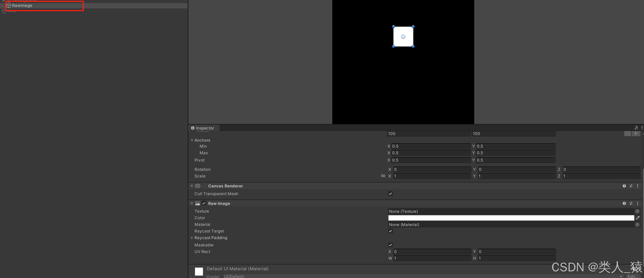644x278 pixels.
Task: Open Raw Image component help reference
Action: tap(624, 204)
